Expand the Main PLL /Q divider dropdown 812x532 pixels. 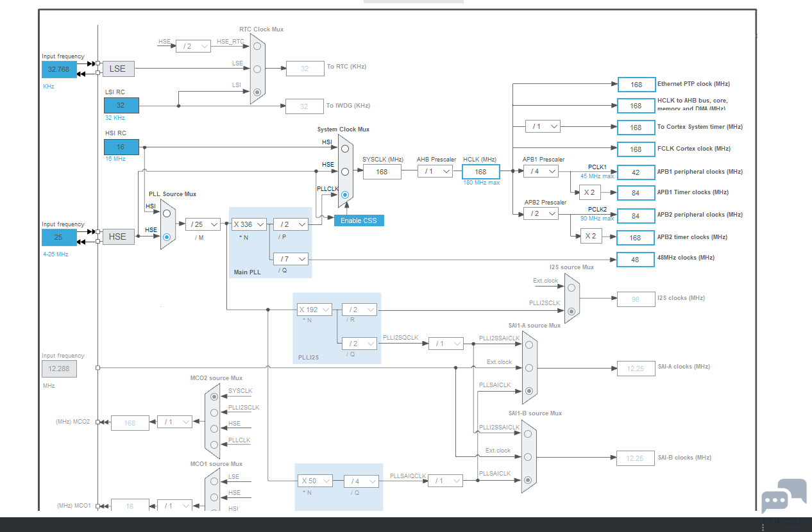pyautogui.click(x=291, y=259)
